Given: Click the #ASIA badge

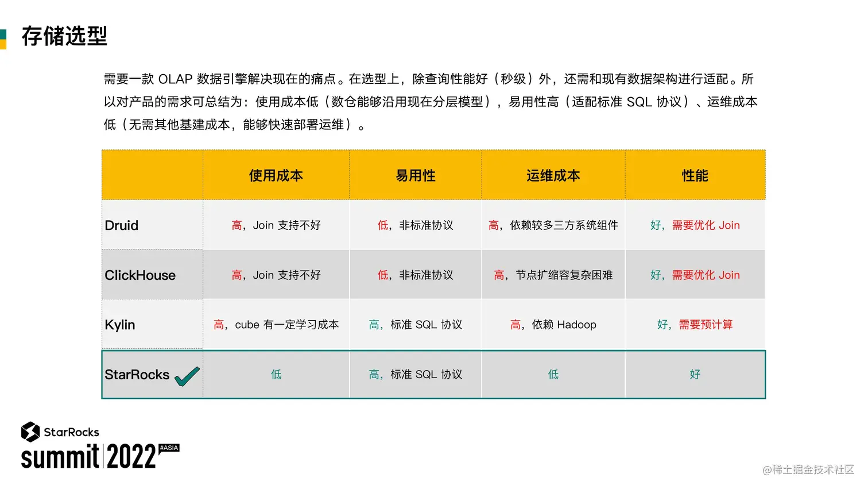Looking at the screenshot, I should tap(169, 448).
